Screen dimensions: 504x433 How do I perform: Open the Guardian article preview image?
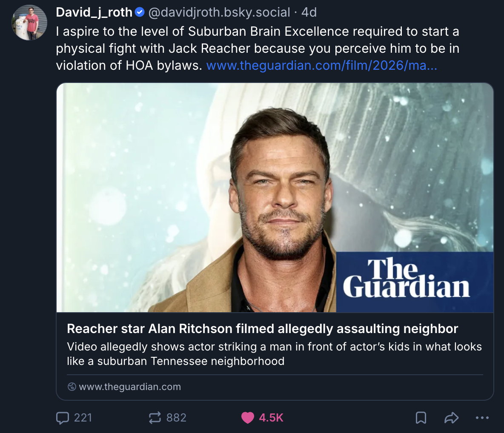coord(275,197)
